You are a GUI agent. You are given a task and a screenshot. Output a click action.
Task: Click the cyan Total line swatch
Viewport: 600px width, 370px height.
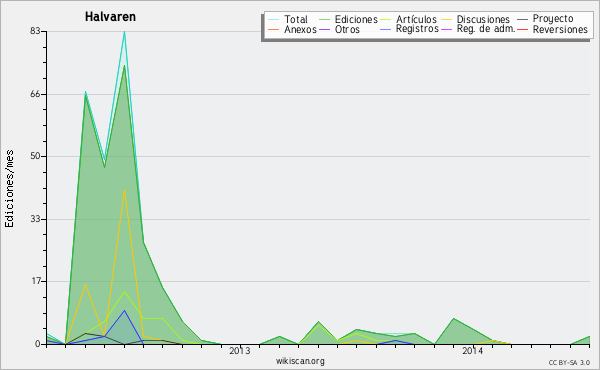[274, 19]
